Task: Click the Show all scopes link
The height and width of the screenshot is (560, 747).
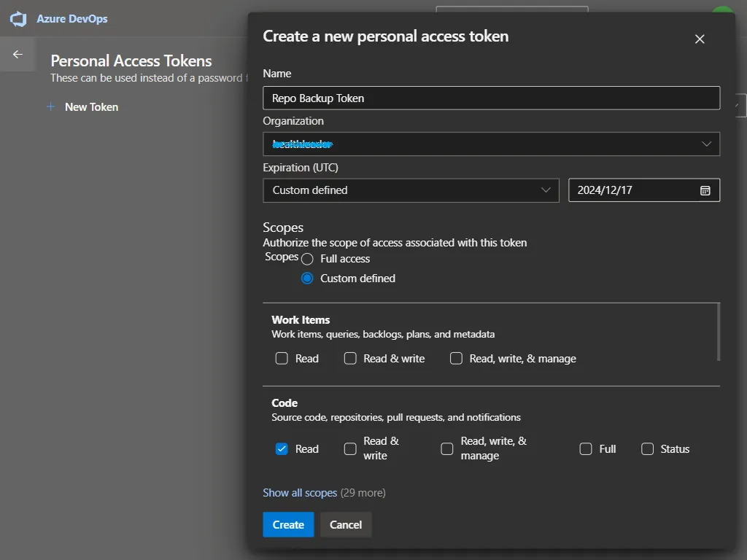Action: (x=300, y=493)
